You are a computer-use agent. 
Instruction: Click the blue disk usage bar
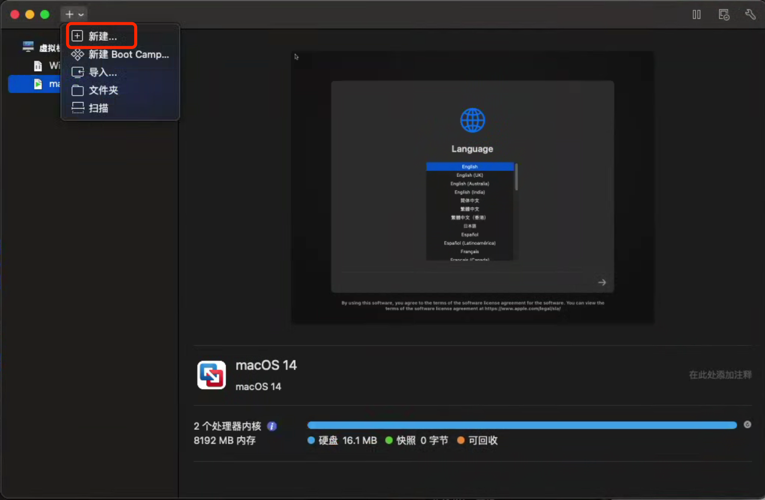click(522, 425)
